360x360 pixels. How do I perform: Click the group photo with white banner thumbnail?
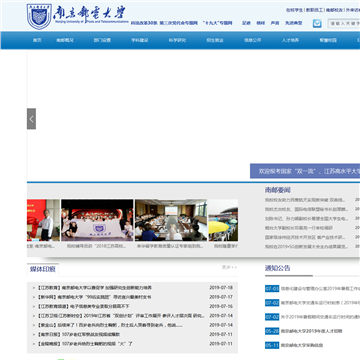click(97, 220)
